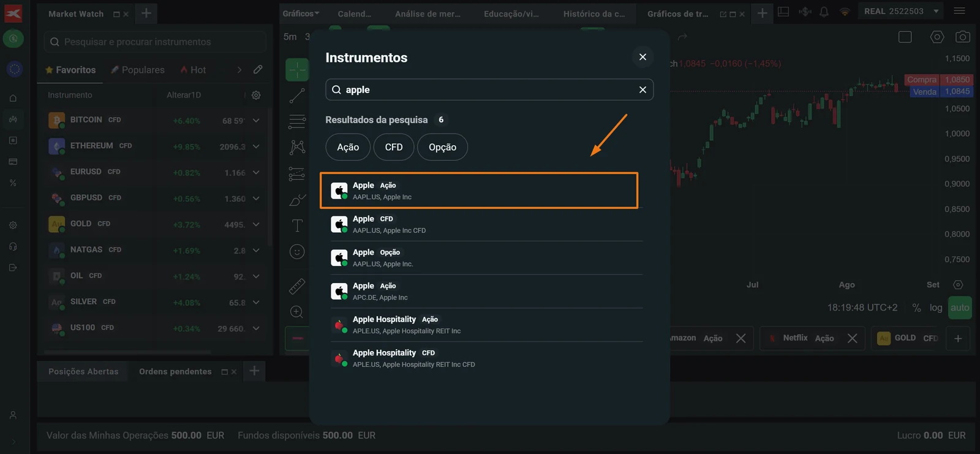Open the Posições Abertas tab
Image resolution: width=980 pixels, height=454 pixels.
(x=83, y=371)
